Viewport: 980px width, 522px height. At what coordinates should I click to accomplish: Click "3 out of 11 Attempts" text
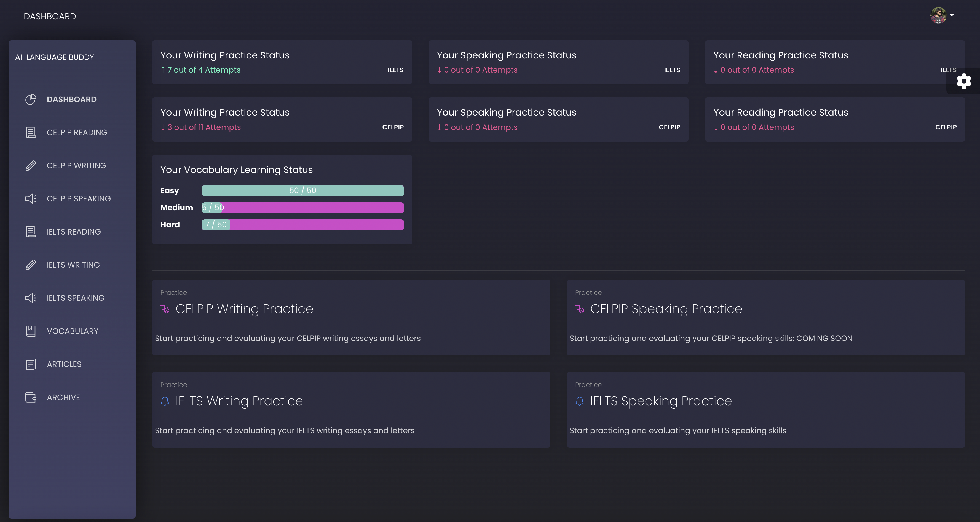[x=204, y=127]
